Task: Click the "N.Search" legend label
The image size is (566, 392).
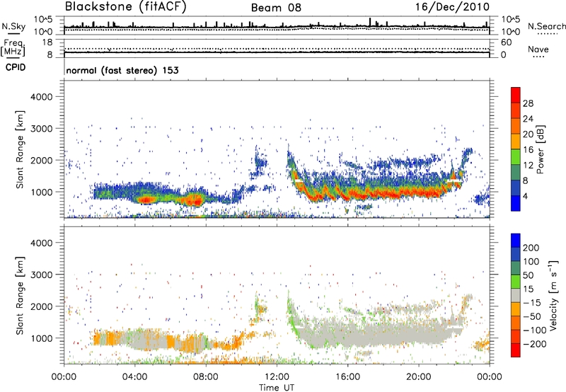Action: [546, 26]
